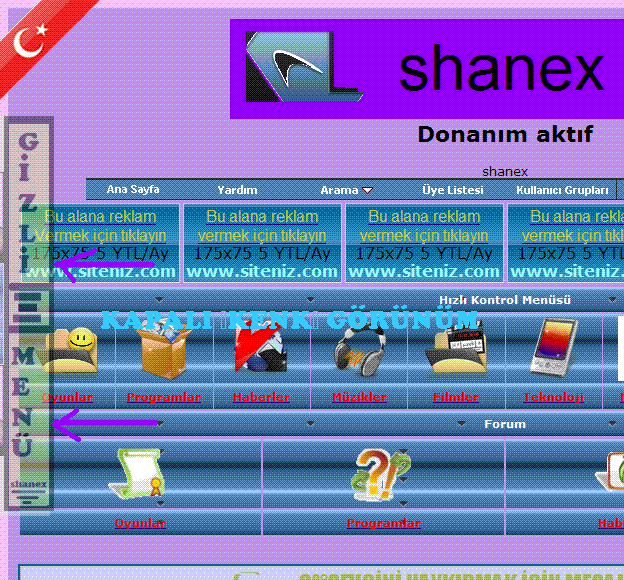Screen dimensions: 624x580
Task: Open the Haberler link
Action: [x=261, y=397]
